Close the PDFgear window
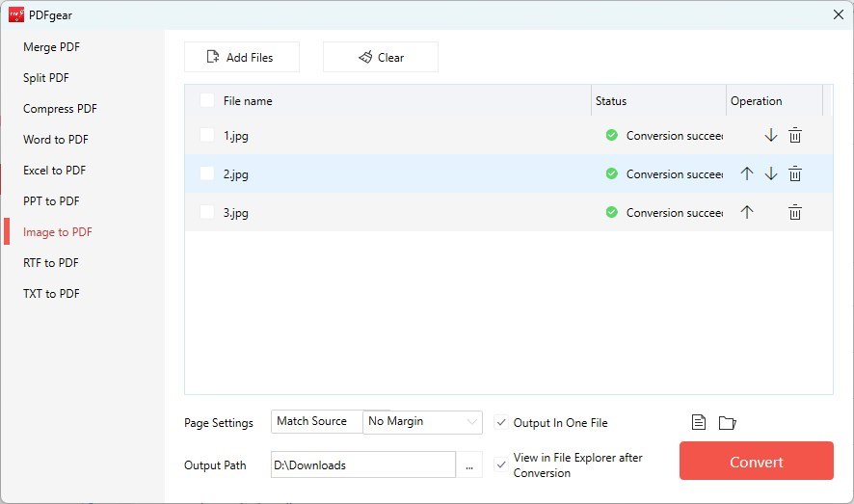The width and height of the screenshot is (854, 504). click(x=839, y=14)
